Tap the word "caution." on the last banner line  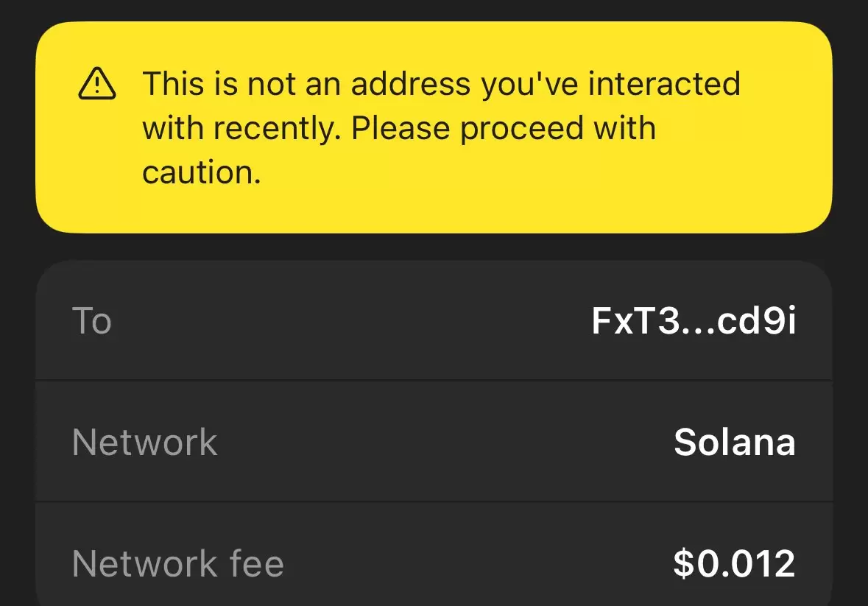pyautogui.click(x=202, y=172)
